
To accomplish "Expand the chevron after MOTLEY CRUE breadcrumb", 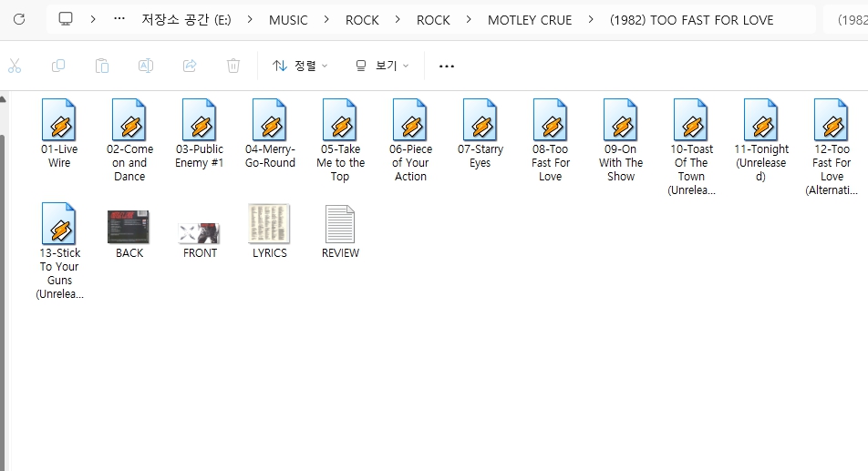I will pos(591,19).
